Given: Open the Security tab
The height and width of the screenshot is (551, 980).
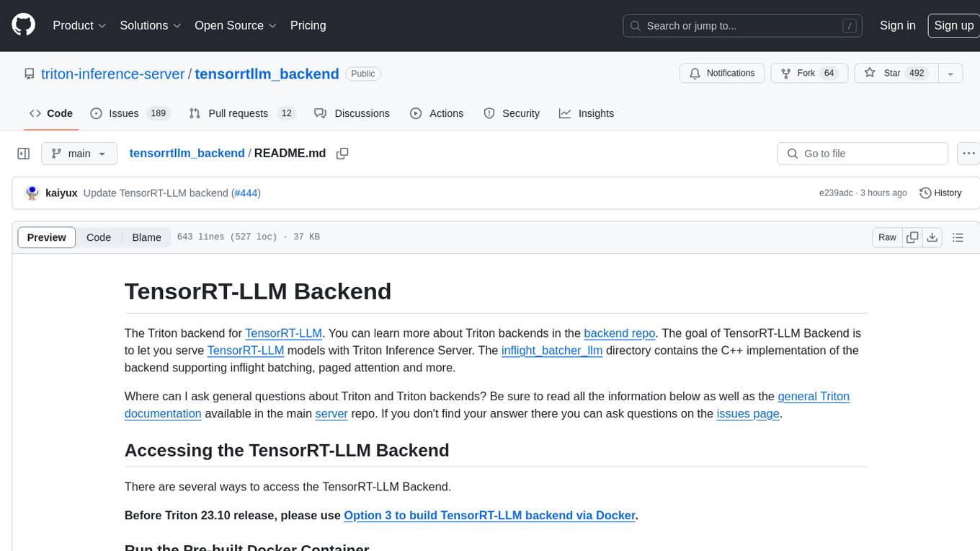Looking at the screenshot, I should (x=512, y=113).
